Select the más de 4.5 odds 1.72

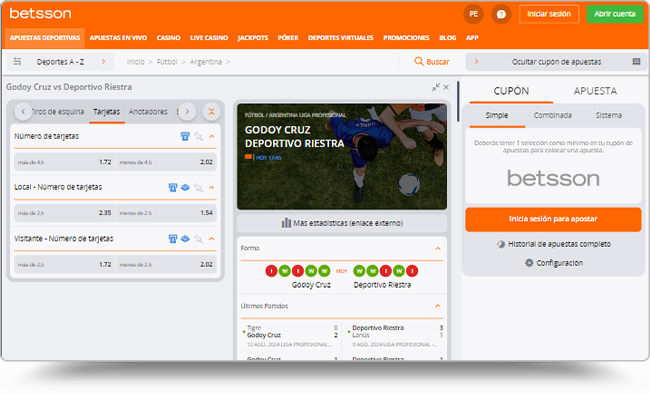coord(64,162)
